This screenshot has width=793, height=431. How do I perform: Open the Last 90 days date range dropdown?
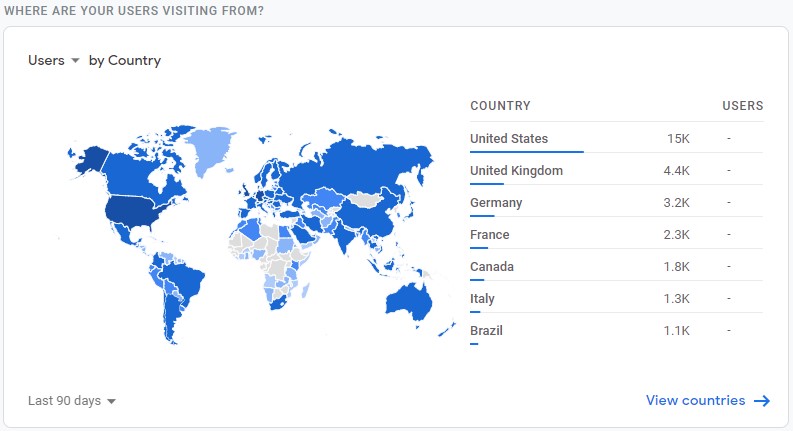(72, 401)
